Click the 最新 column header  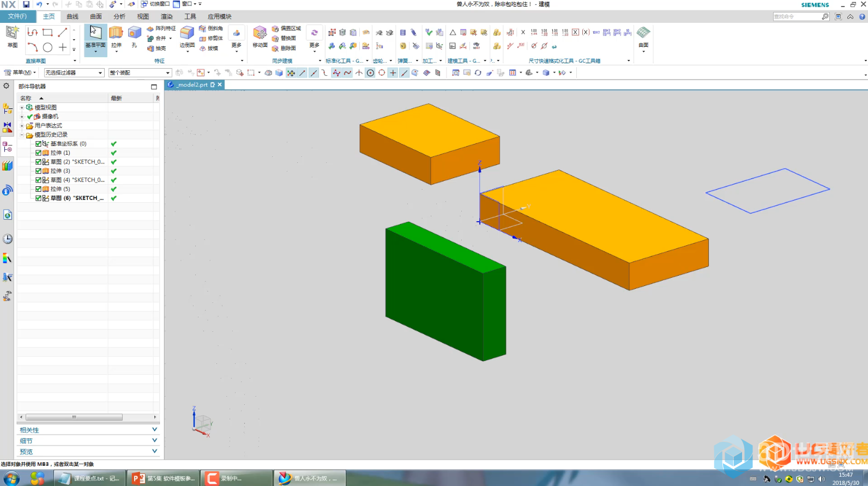pyautogui.click(x=131, y=98)
